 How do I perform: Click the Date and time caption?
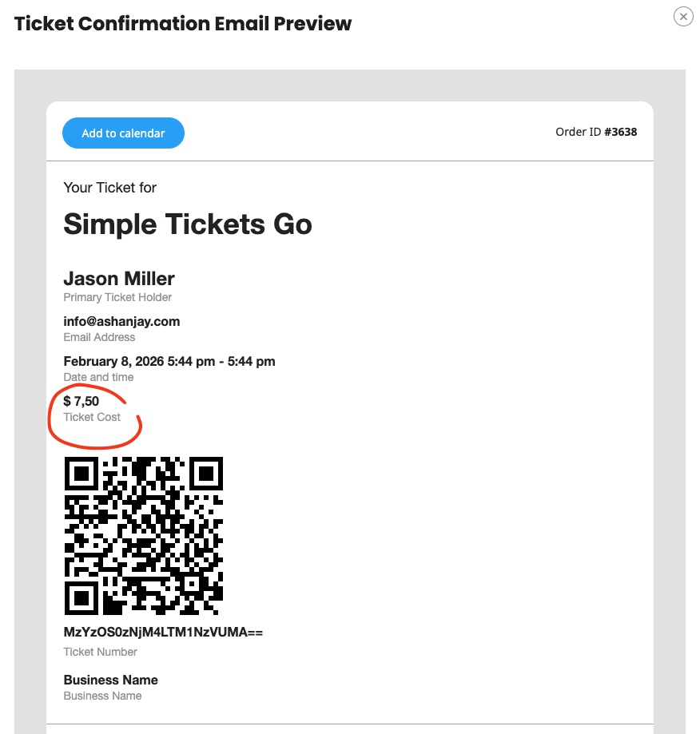98,377
